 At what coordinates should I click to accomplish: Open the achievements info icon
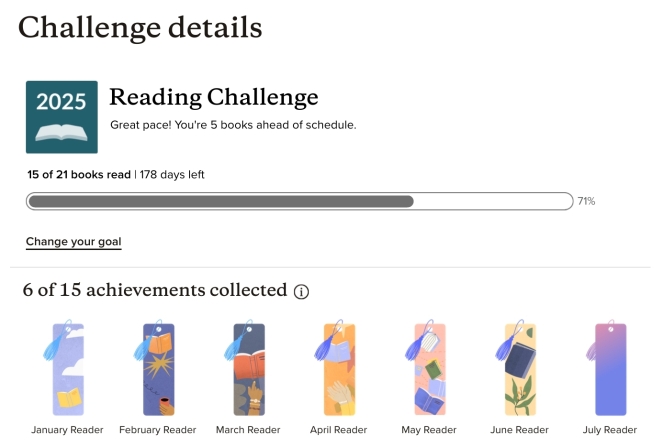[301, 292]
